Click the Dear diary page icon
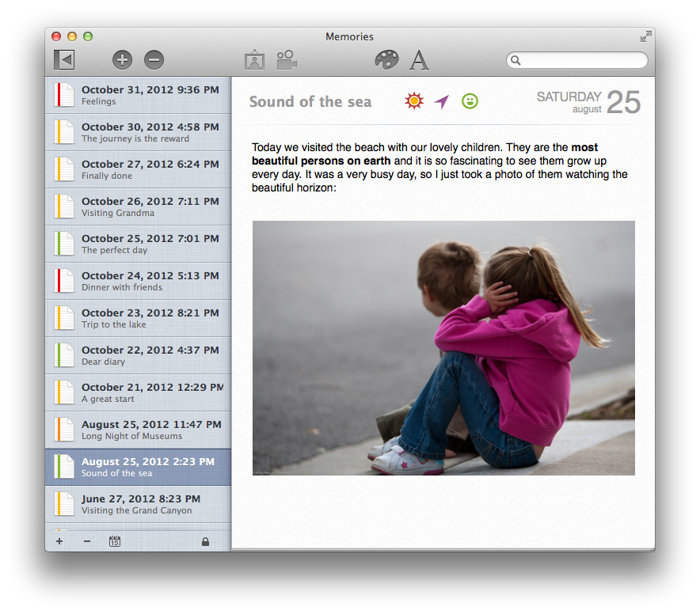The width and height of the screenshot is (700, 614). click(64, 355)
